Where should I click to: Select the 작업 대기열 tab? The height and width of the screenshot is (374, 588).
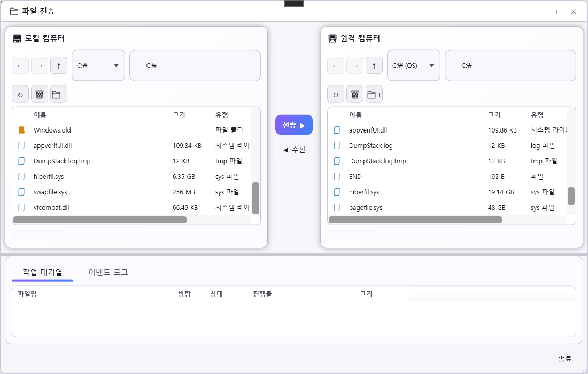pos(42,271)
